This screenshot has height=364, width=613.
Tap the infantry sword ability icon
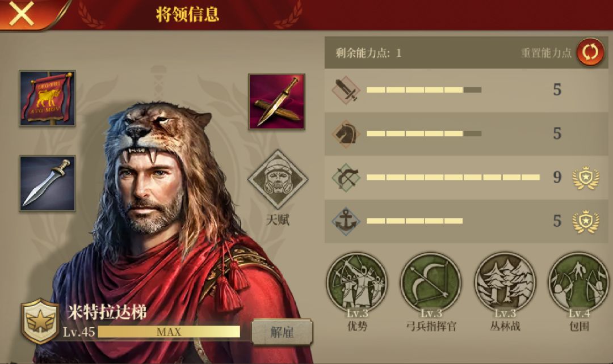(x=346, y=90)
